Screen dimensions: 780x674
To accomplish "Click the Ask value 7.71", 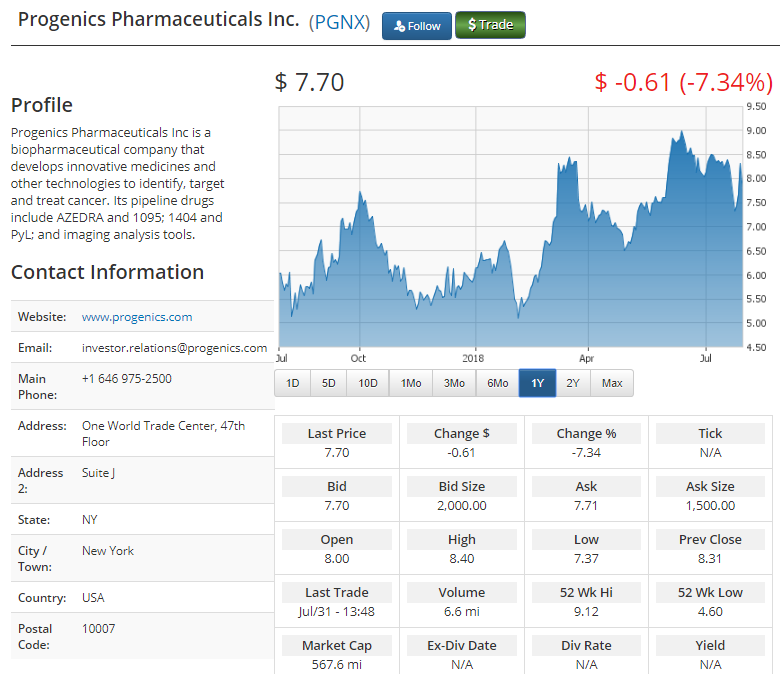I will point(586,506).
